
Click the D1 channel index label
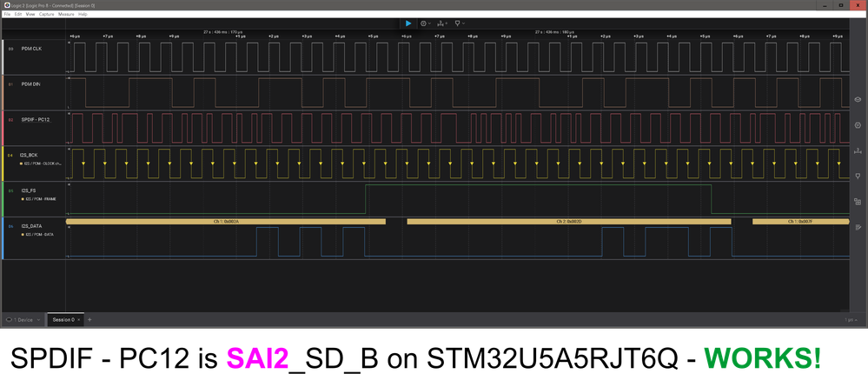tap(10, 84)
